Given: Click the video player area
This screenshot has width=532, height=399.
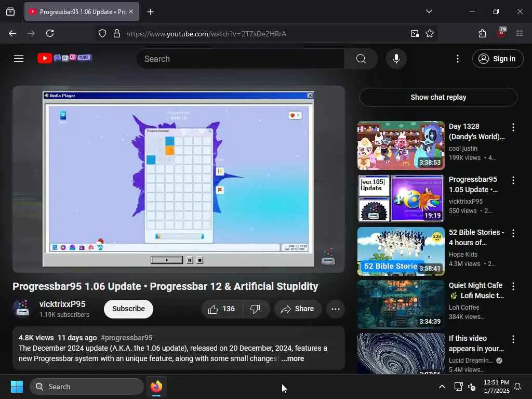Looking at the screenshot, I should click(179, 179).
